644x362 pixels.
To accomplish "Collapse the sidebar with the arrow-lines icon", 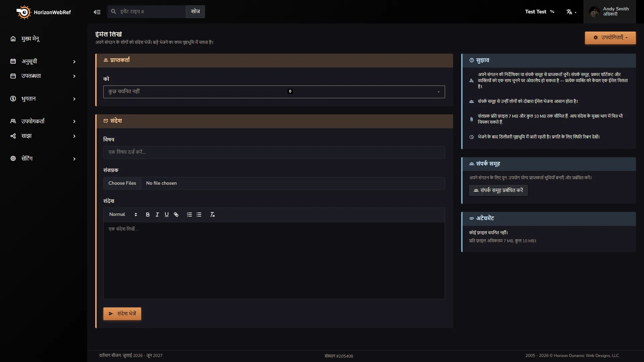I will (x=97, y=12).
